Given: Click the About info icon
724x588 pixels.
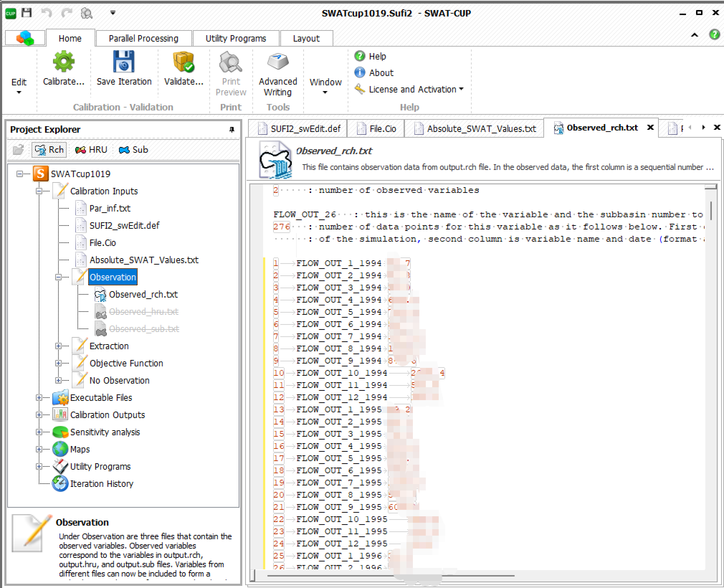Looking at the screenshot, I should (x=359, y=72).
